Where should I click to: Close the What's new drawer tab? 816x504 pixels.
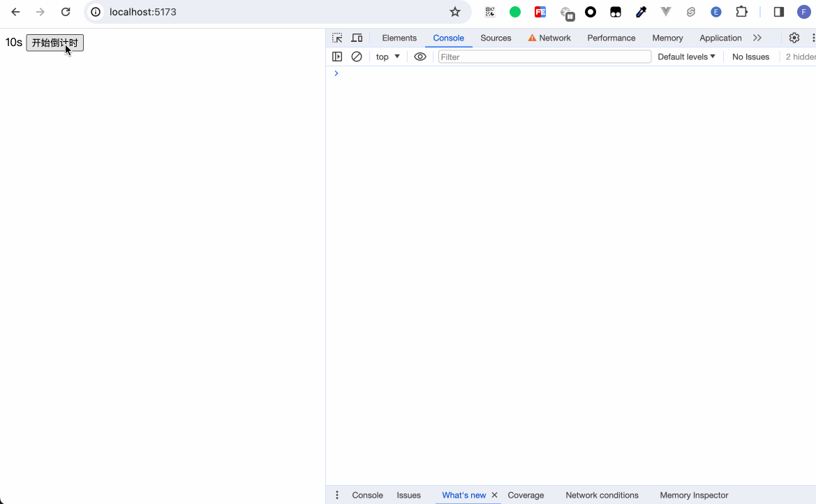(x=494, y=495)
